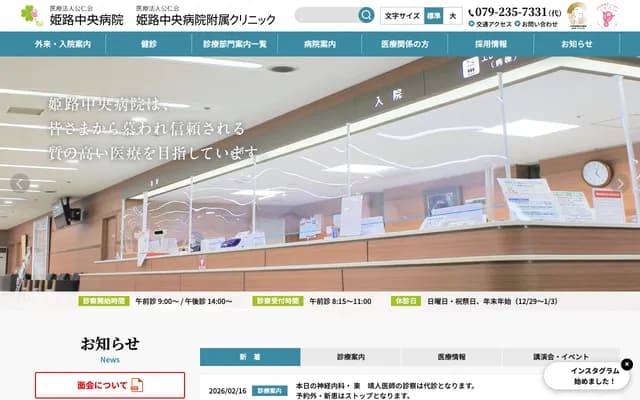Viewport: 640px width, 400px height.
Task: Open the PDF icon in 面会について
Action: coord(137,385)
